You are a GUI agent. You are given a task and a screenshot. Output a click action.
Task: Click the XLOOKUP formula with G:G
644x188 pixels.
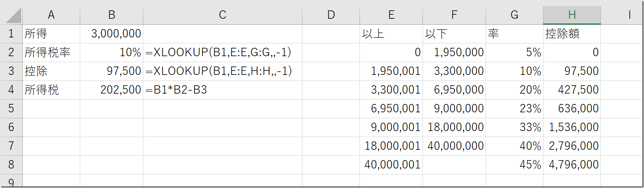(x=223, y=53)
